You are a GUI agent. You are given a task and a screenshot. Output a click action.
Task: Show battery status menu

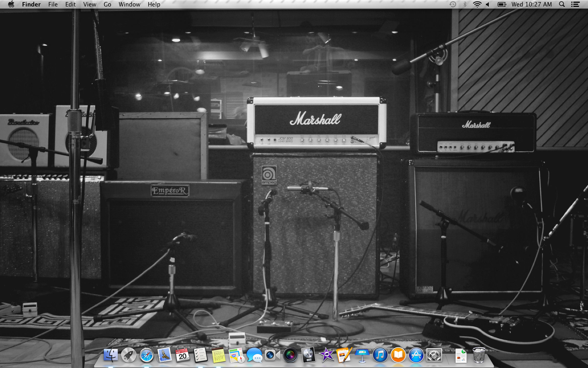(502, 4)
